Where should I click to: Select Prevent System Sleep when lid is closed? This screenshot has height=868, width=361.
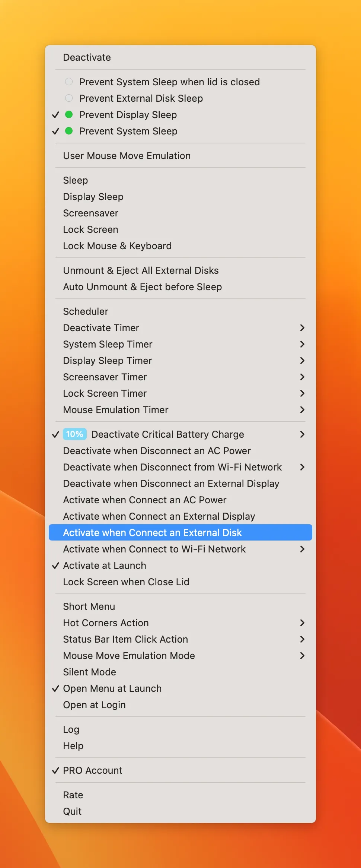(169, 82)
